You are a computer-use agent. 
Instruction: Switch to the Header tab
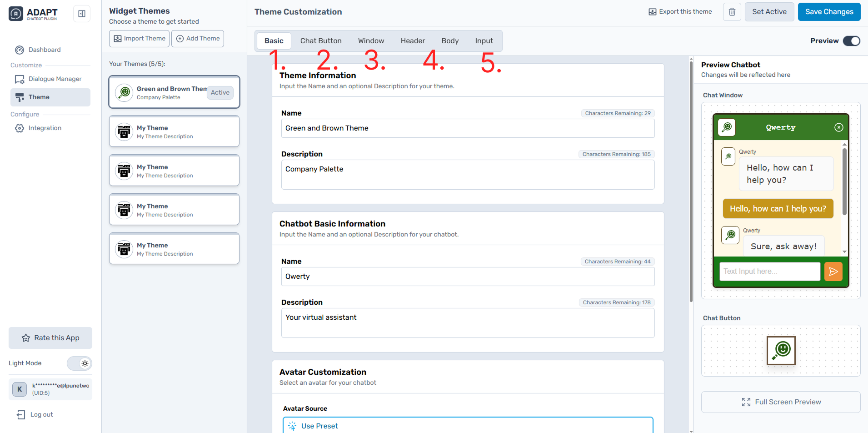click(413, 41)
